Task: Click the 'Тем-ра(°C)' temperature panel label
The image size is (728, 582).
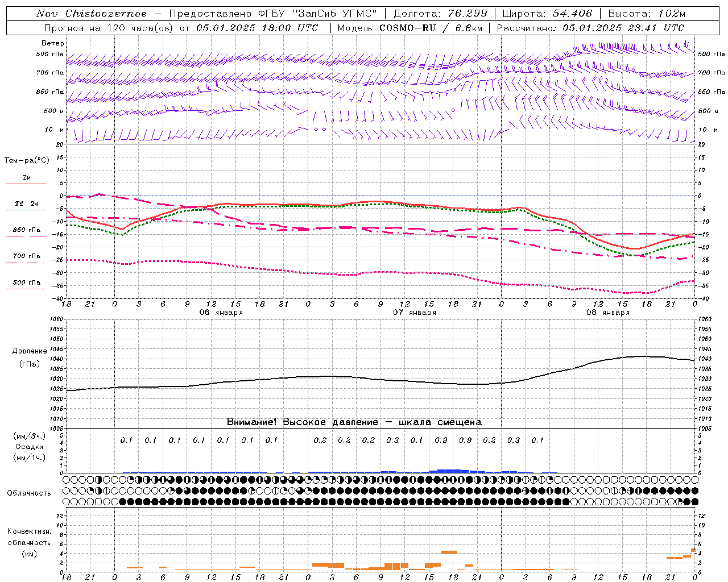Action: coord(27,161)
